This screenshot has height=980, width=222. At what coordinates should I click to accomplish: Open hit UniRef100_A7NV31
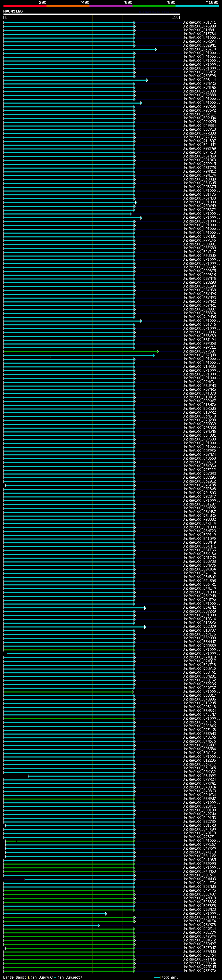point(199,382)
